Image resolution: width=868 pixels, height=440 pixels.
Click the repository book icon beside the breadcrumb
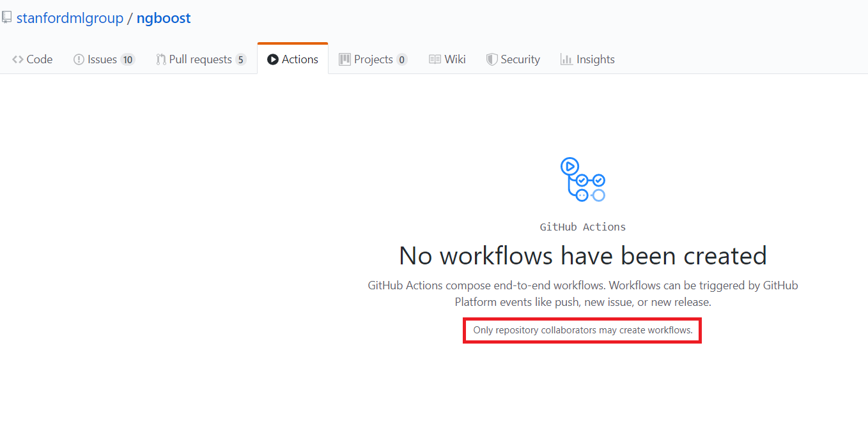(7, 17)
